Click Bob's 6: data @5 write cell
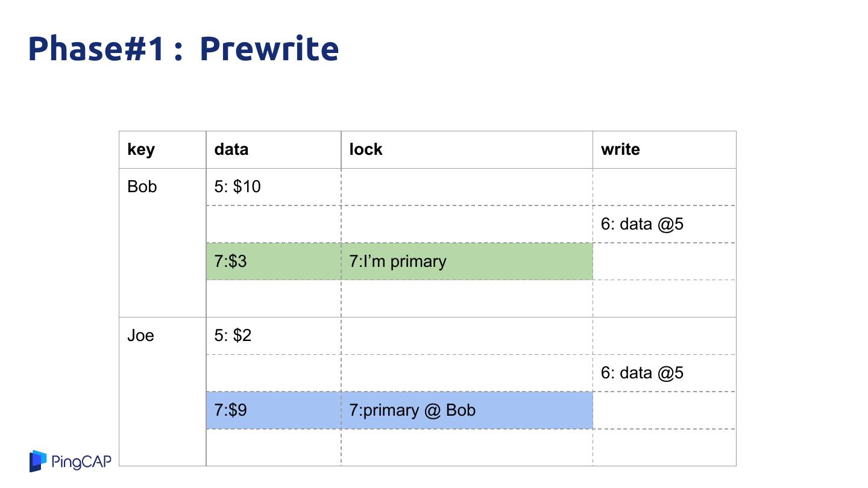The width and height of the screenshot is (868, 488). pos(642,224)
